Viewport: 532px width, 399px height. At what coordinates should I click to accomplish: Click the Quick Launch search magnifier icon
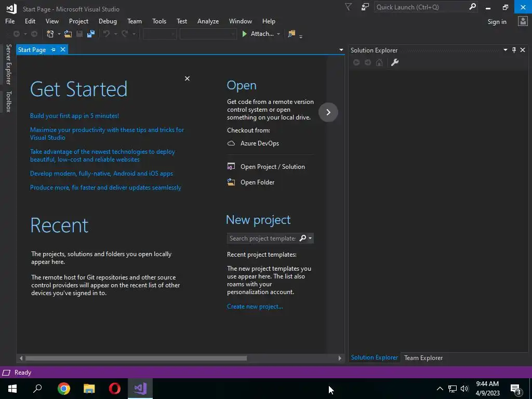[472, 7]
